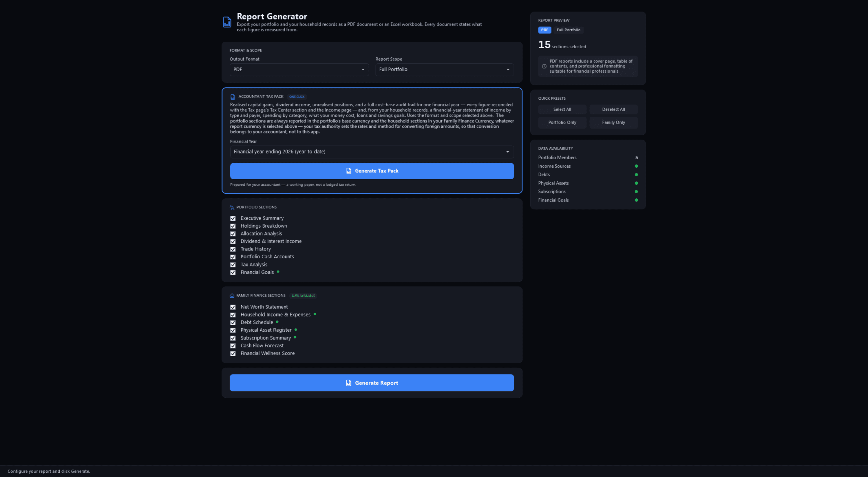Click the Generate Report button
Viewport: 868px width, 477px height.
(x=372, y=383)
